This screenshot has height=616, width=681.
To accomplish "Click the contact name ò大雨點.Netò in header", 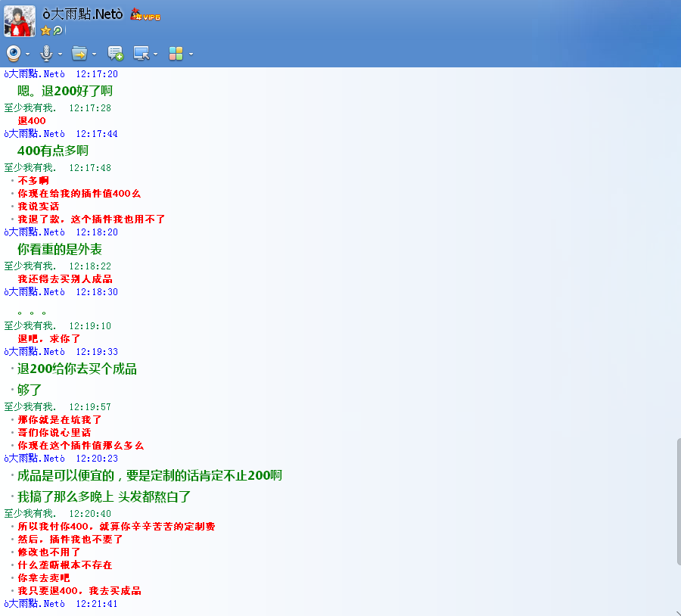I will click(82, 14).
